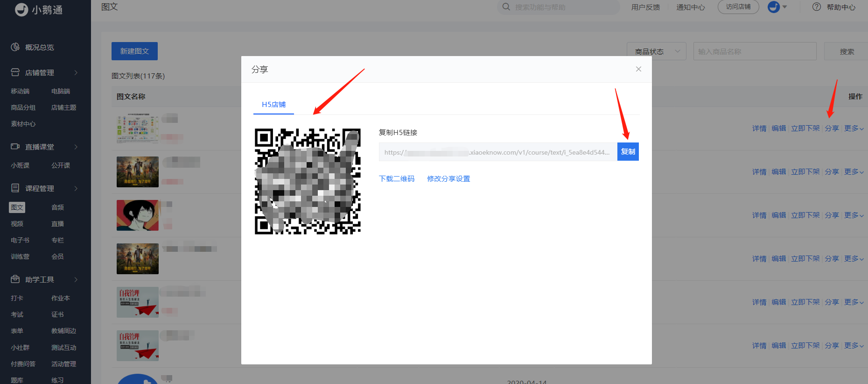
Task: Click the 搜索 button
Action: pos(846,51)
